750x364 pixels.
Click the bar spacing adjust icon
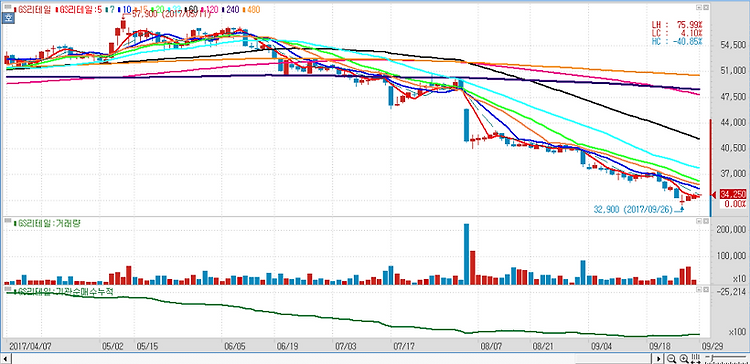[x=695, y=359]
